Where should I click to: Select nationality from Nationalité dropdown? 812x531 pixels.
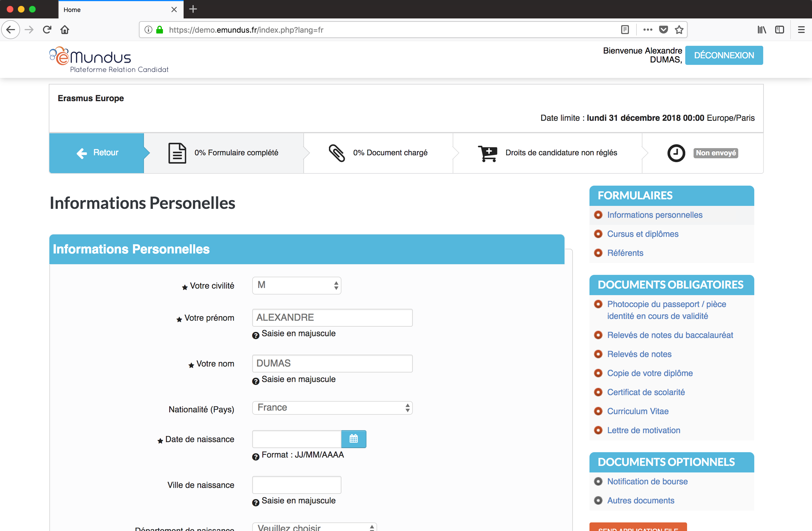tap(332, 408)
